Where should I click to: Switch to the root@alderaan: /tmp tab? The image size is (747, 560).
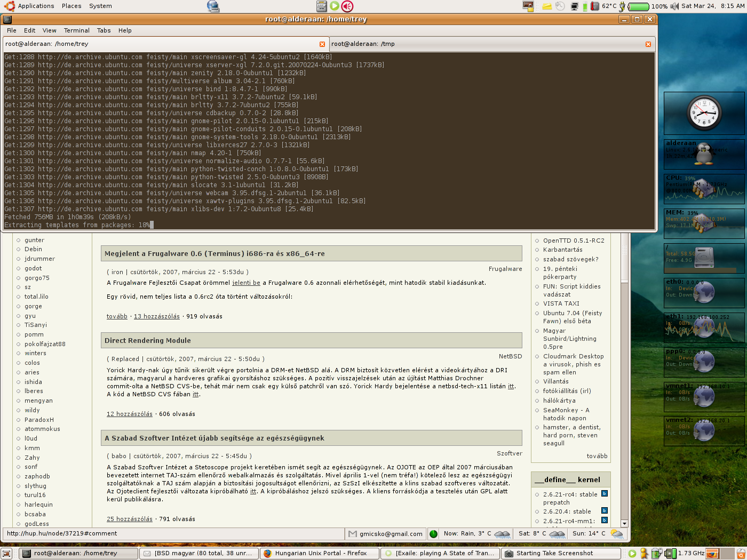tap(491, 44)
